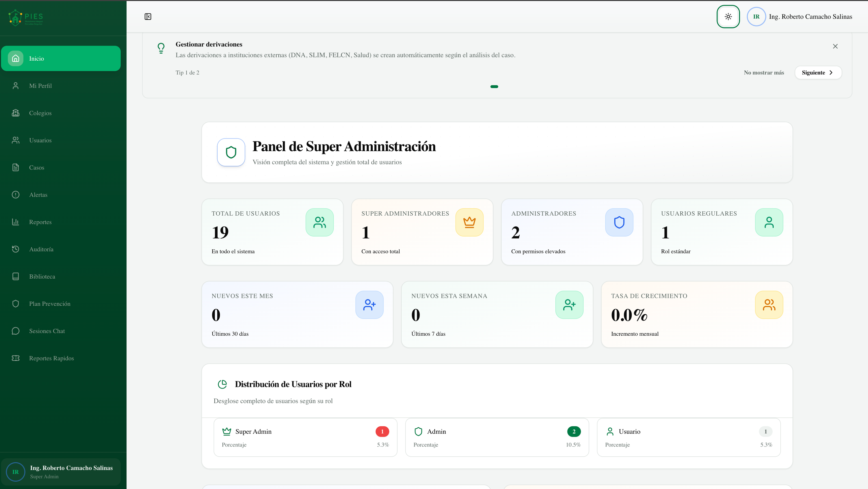Click the Casos document icon
Viewport: 868px width, 489px height.
(x=15, y=167)
